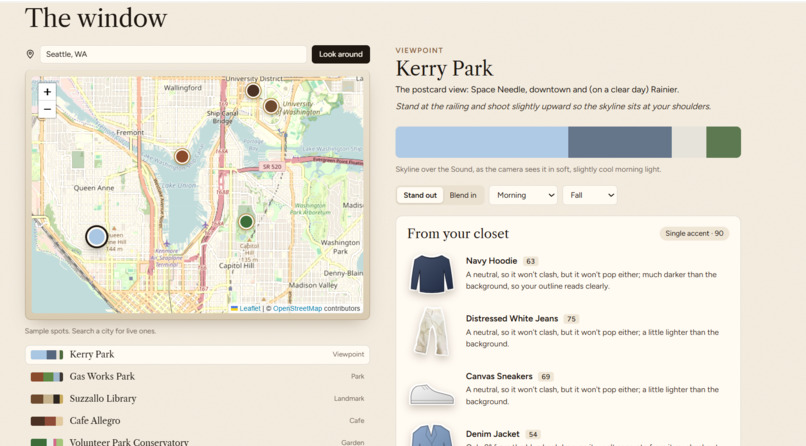The width and height of the screenshot is (806, 446).
Task: Click the location pin icon beside search
Action: click(30, 54)
